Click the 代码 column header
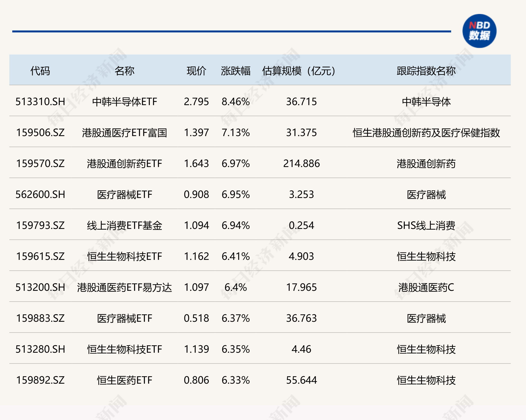 pyautogui.click(x=40, y=71)
